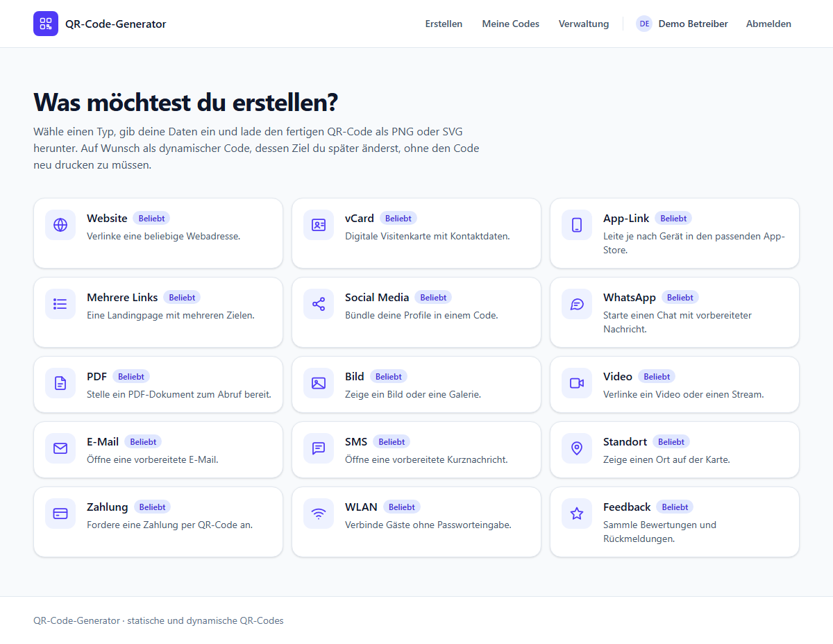Click the Beliebt badge on Video card

point(657,377)
